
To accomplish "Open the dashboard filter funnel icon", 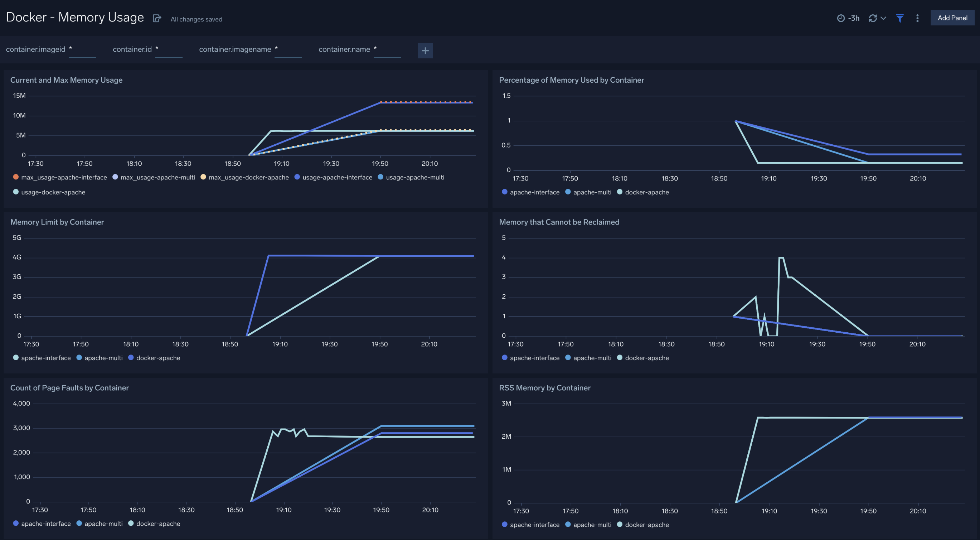I will pos(899,18).
